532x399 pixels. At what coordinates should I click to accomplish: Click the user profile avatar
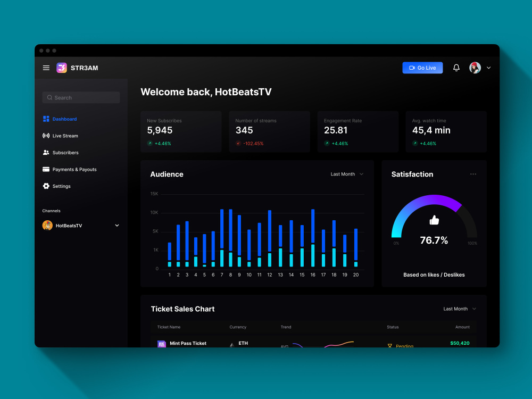[x=475, y=68]
